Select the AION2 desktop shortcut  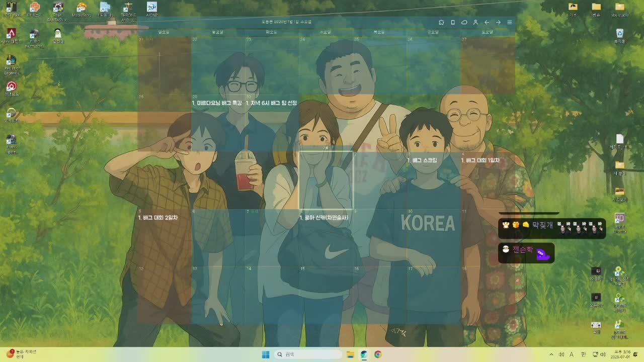pyautogui.click(x=151, y=10)
